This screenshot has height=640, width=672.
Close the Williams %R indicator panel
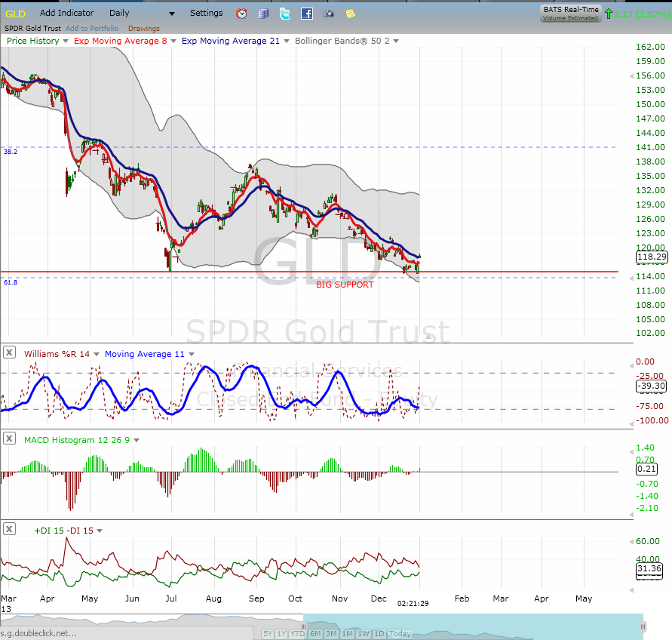pos(9,352)
